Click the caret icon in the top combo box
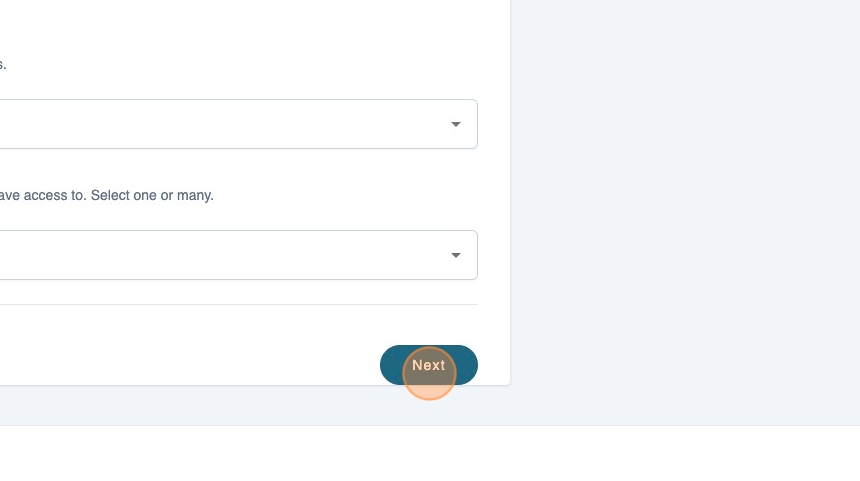Image resolution: width=860 pixels, height=481 pixels. (x=456, y=124)
